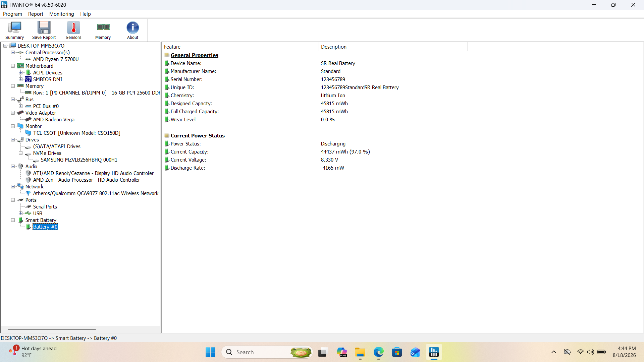Click the Monitor node icon

pos(20,126)
